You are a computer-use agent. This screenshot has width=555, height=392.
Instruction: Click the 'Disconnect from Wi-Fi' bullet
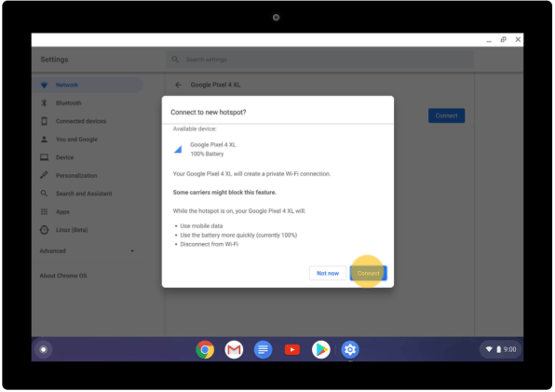coord(210,244)
